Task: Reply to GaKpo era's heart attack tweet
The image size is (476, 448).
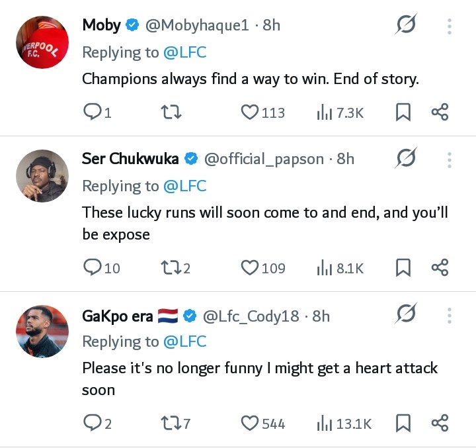Action: (x=92, y=424)
